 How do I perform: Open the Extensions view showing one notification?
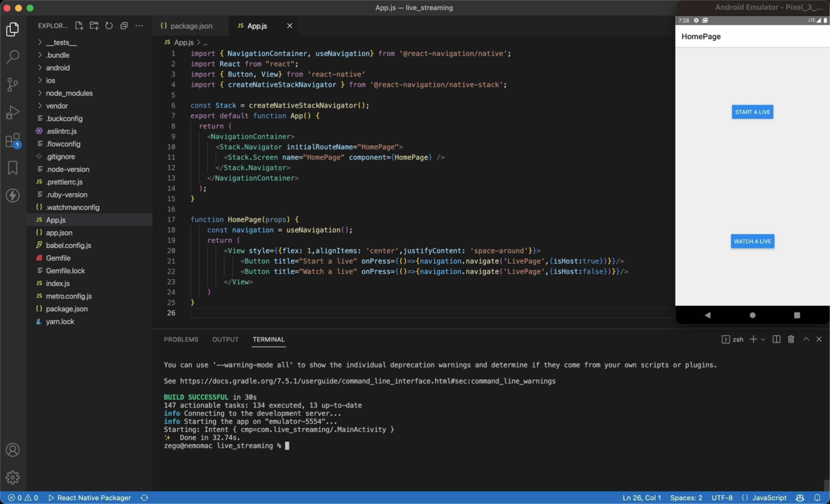(x=12, y=140)
